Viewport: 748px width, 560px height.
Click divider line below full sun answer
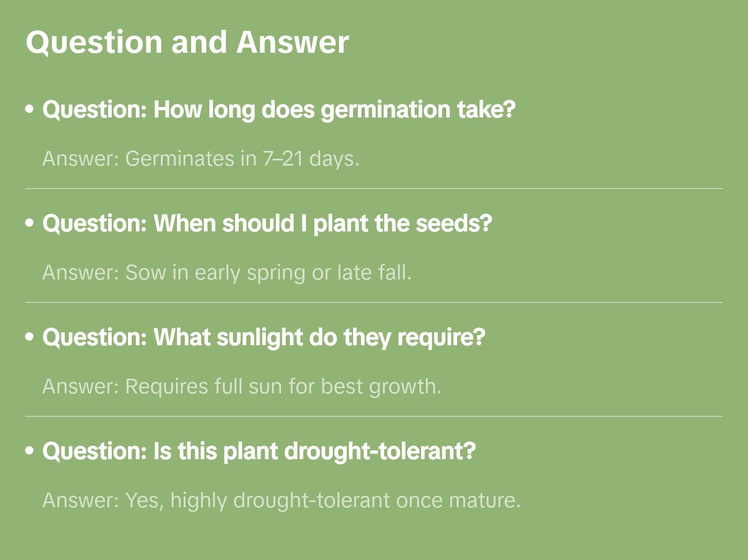pyautogui.click(x=373, y=416)
